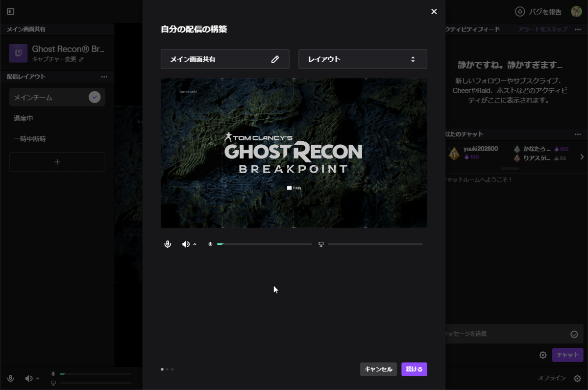Toggle the sidebar collapse icon in the header
Screen dimensions: 588x390
coord(11,11)
